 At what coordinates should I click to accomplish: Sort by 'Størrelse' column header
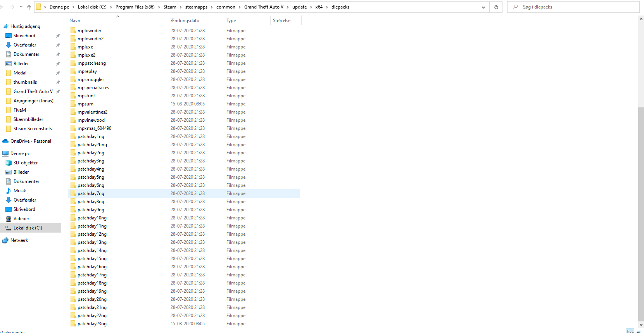281,21
